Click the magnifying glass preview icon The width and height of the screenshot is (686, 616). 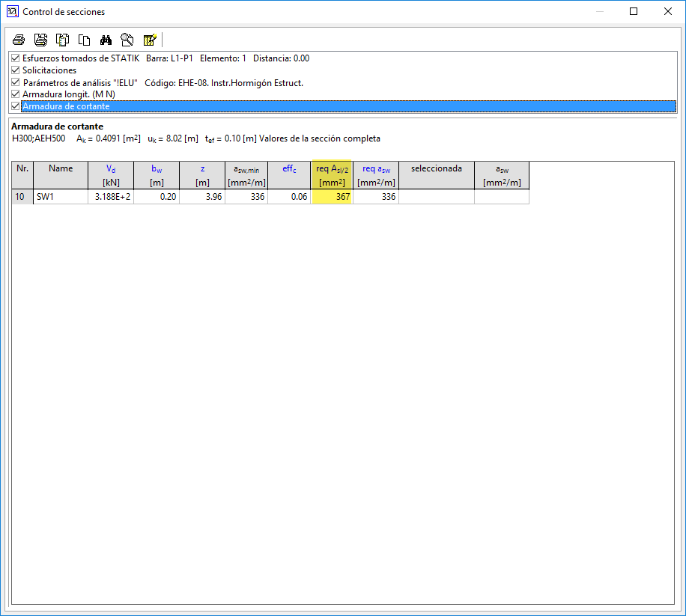coord(127,40)
